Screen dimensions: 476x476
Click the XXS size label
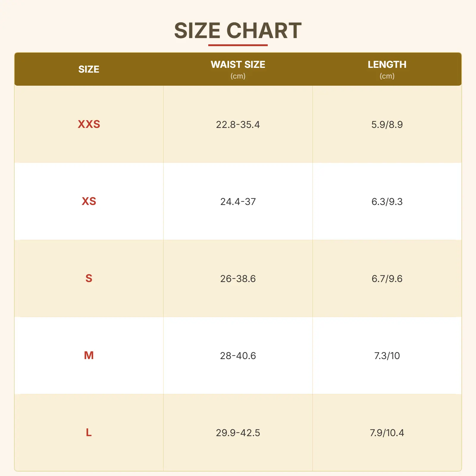click(x=89, y=124)
